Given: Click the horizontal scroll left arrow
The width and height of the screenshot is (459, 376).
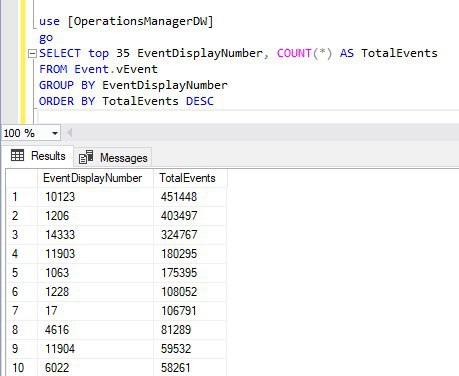Looking at the screenshot, I should tap(69, 133).
